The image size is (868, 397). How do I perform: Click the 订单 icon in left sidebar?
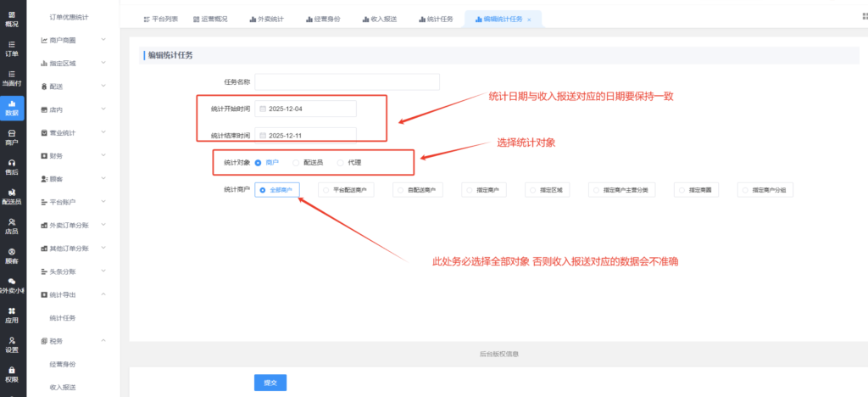click(x=12, y=48)
